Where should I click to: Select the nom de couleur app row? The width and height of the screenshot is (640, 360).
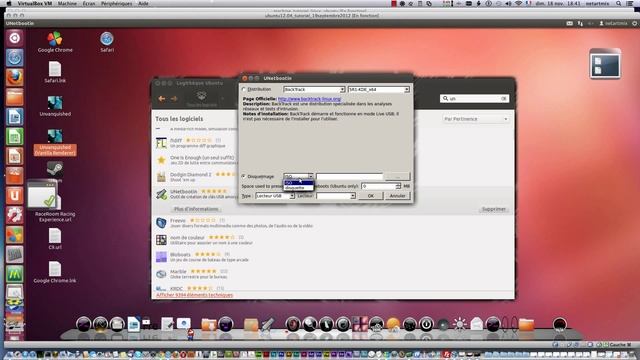pos(333,240)
